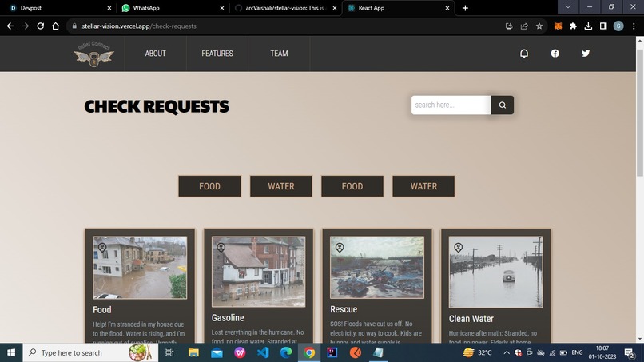Open Windows Start menu
Viewport: 644px width, 362px height.
click(x=11, y=352)
